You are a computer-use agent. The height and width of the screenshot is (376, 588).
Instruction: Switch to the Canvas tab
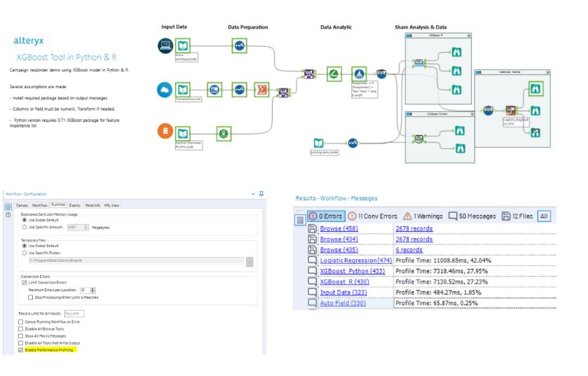[x=22, y=205]
